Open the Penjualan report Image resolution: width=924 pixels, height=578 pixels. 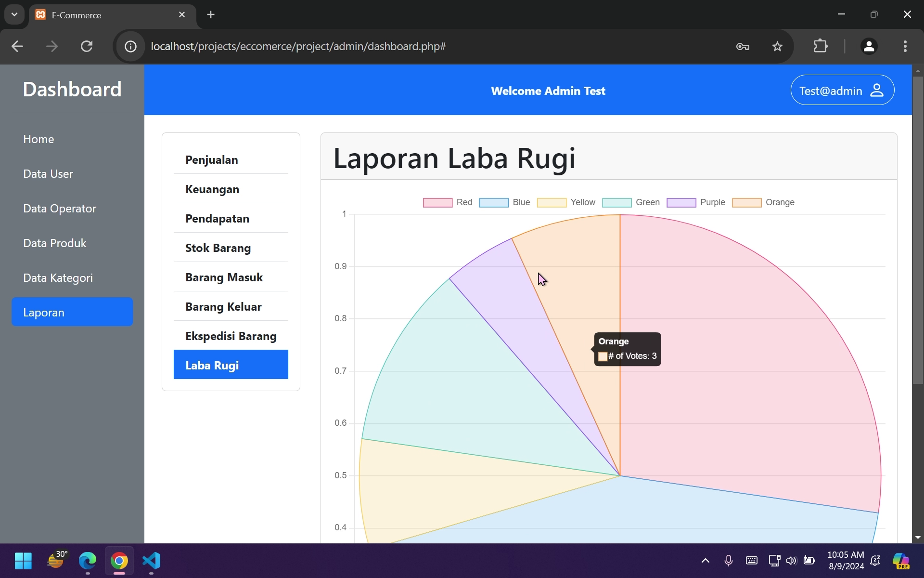(x=231, y=159)
